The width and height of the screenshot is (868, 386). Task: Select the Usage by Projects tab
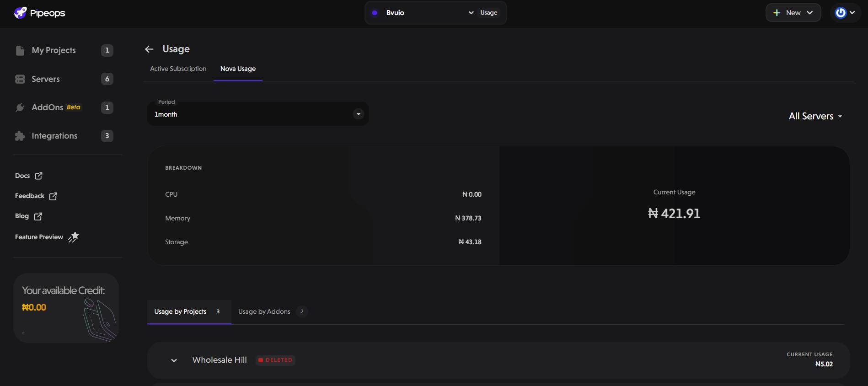[181, 311]
